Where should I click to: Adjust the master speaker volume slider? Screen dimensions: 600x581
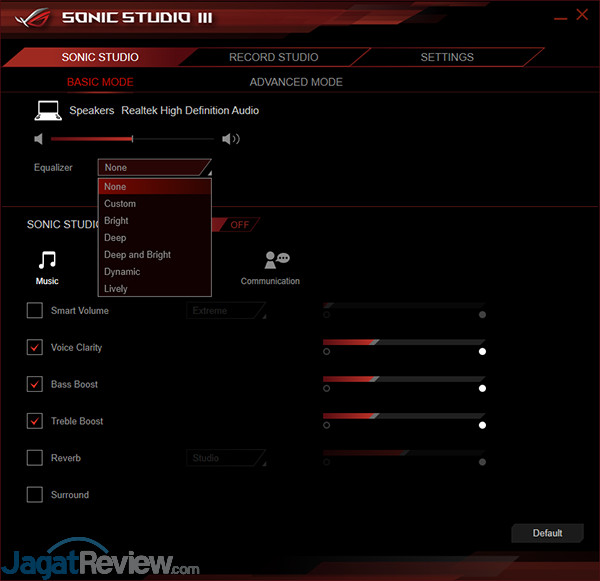132,139
